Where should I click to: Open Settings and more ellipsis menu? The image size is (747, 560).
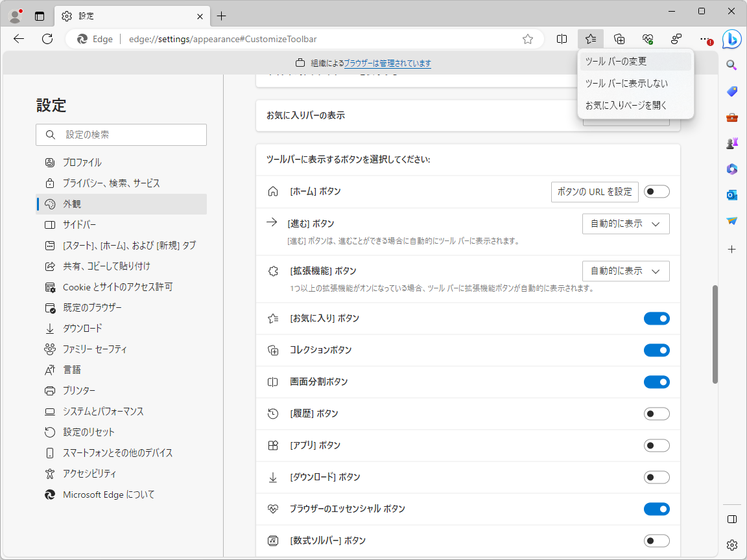(x=704, y=39)
